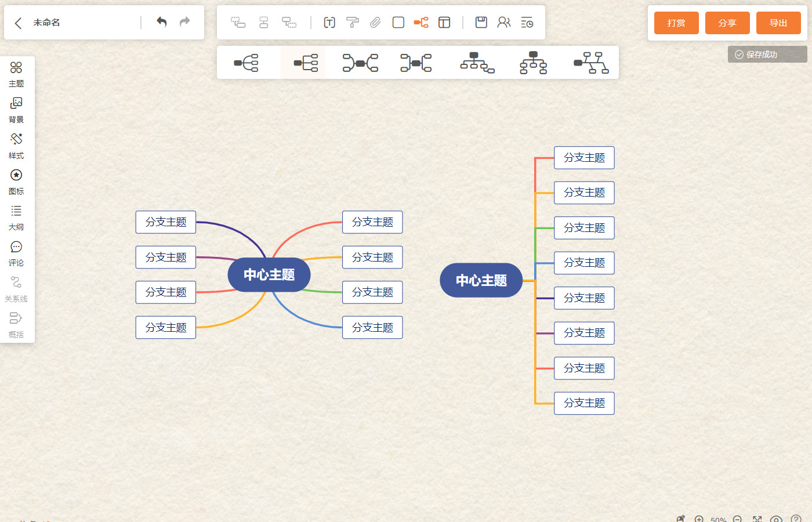812x522 pixels.
Task: Select the rounded square shape tool
Action: coord(398,23)
